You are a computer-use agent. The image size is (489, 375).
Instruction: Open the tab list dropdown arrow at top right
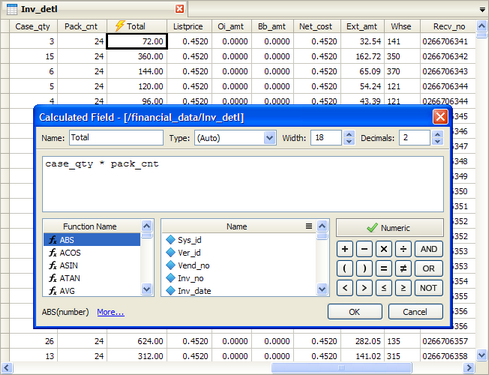(482, 10)
